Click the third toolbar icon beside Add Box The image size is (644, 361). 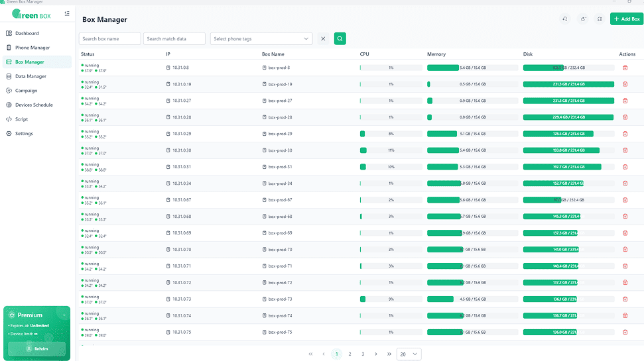600,19
